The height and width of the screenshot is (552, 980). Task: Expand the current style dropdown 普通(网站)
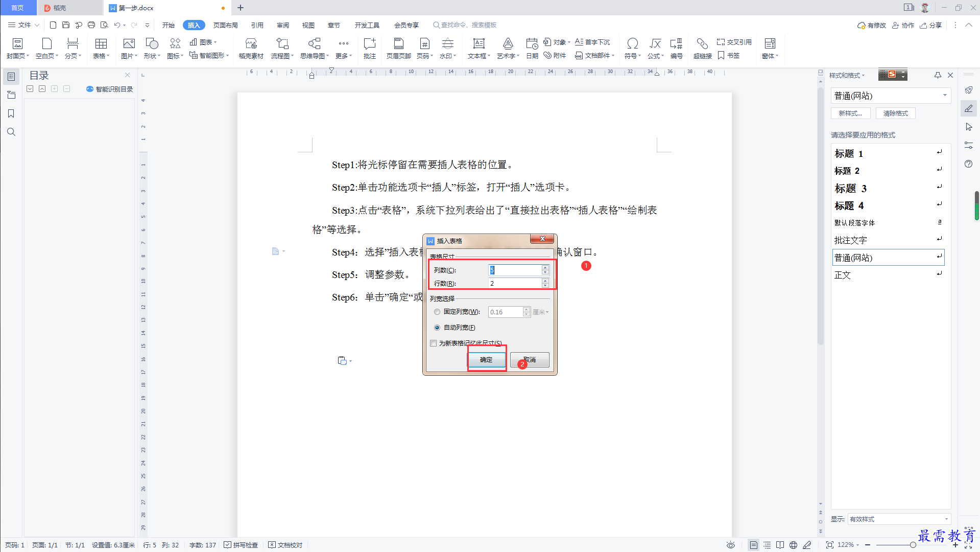pos(945,95)
